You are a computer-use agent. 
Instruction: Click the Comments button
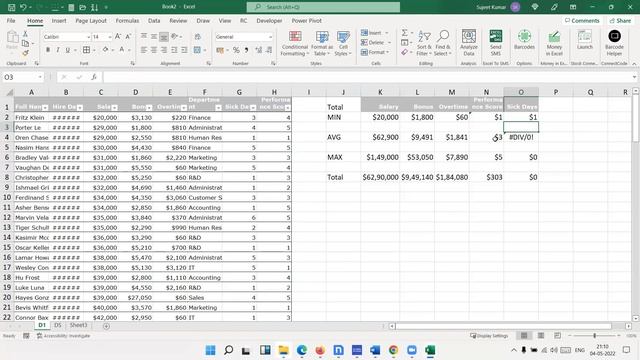(582, 20)
